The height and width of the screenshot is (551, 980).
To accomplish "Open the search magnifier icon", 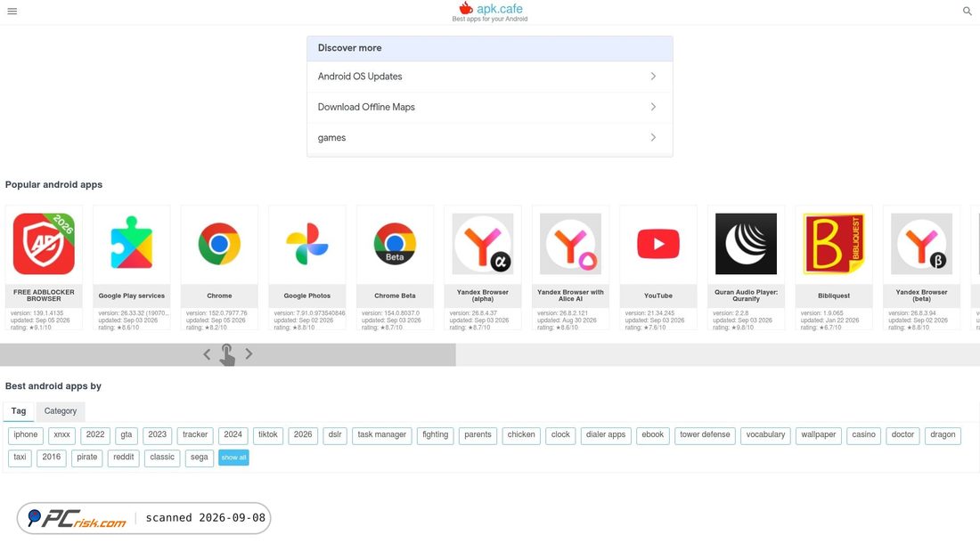I will [967, 12].
